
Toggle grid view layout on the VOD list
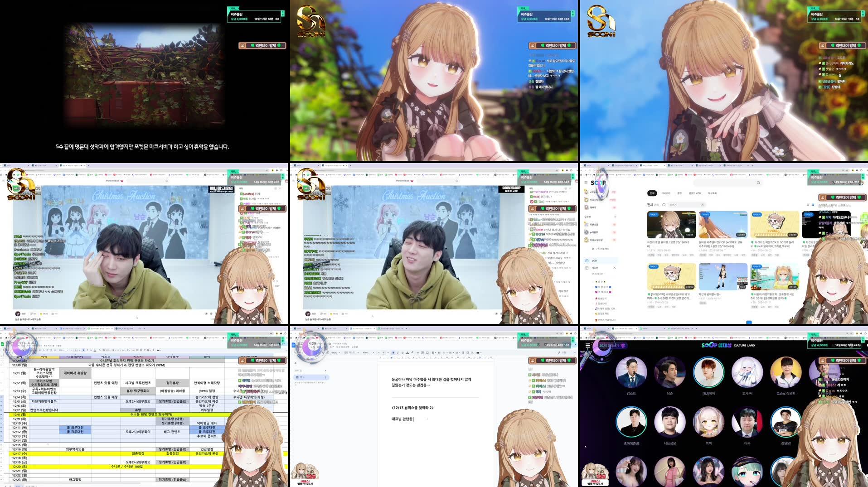point(813,205)
